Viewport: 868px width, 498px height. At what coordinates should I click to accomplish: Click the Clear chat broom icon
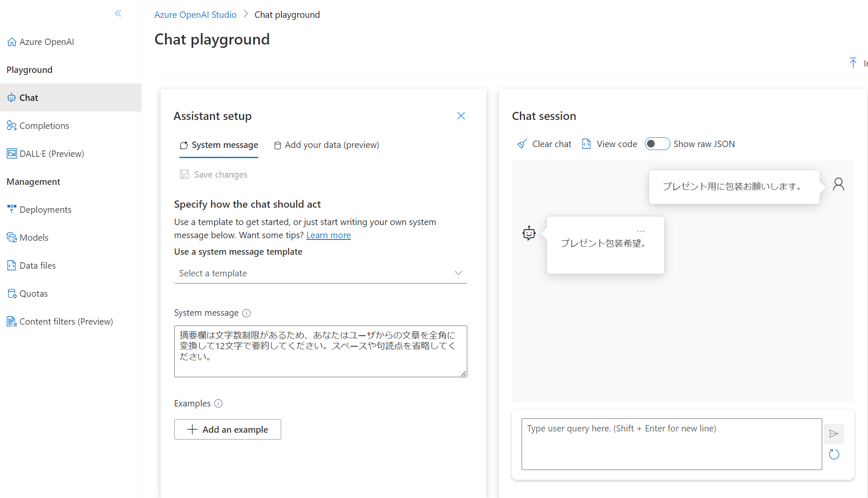pyautogui.click(x=522, y=144)
